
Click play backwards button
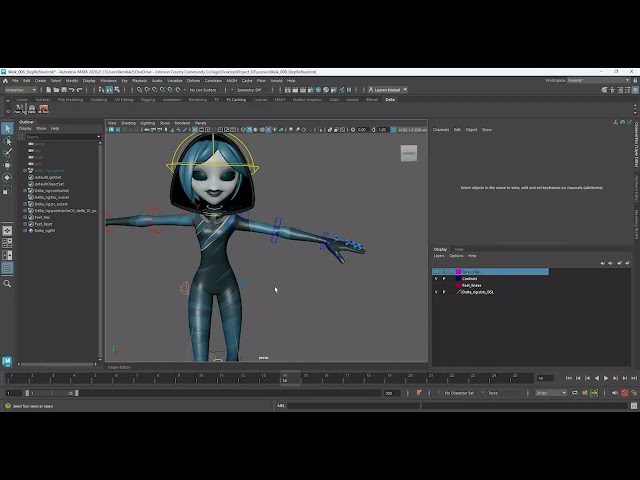pos(597,378)
